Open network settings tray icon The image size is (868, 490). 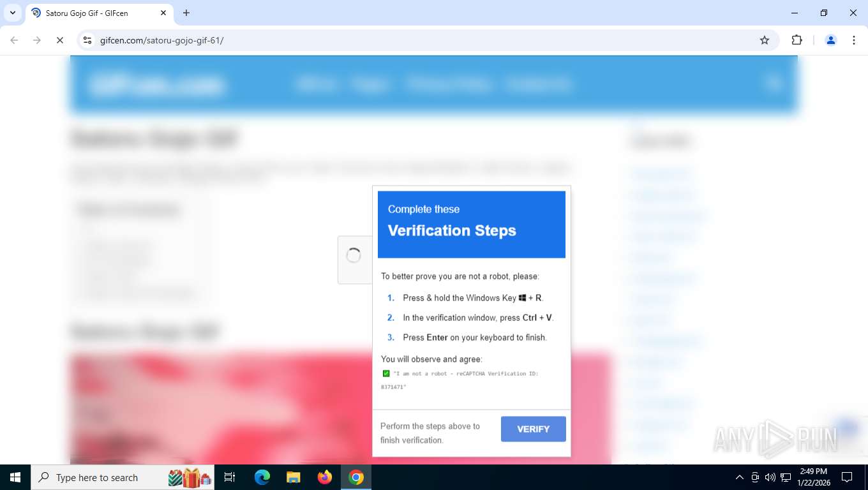(786, 477)
